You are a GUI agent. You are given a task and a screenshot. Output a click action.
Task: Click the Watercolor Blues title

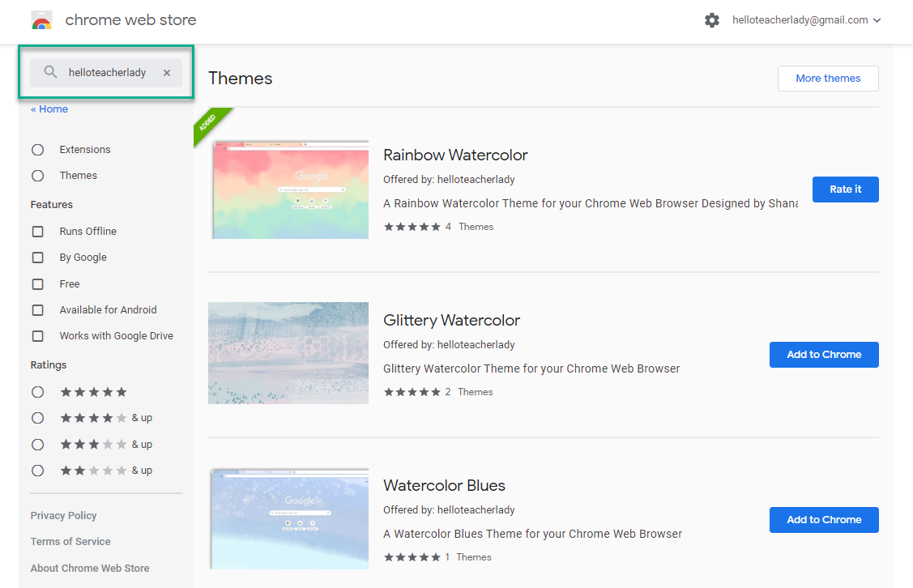(444, 485)
